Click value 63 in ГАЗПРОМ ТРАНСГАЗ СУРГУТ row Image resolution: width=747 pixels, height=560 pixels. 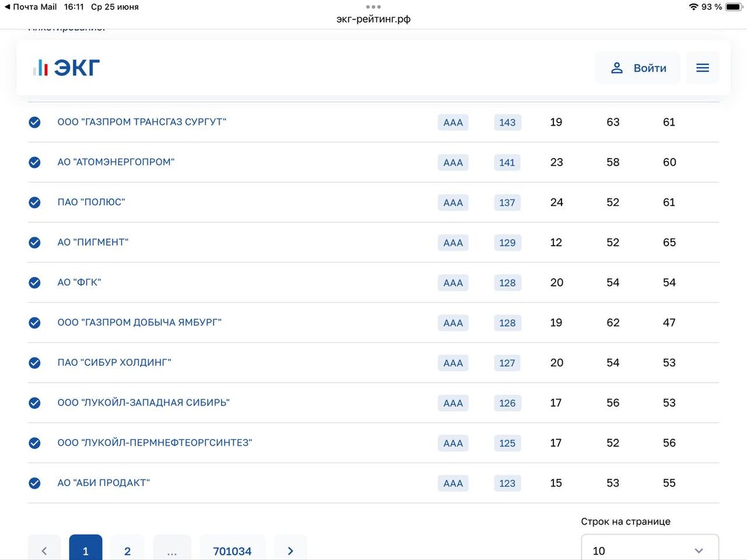pos(613,122)
